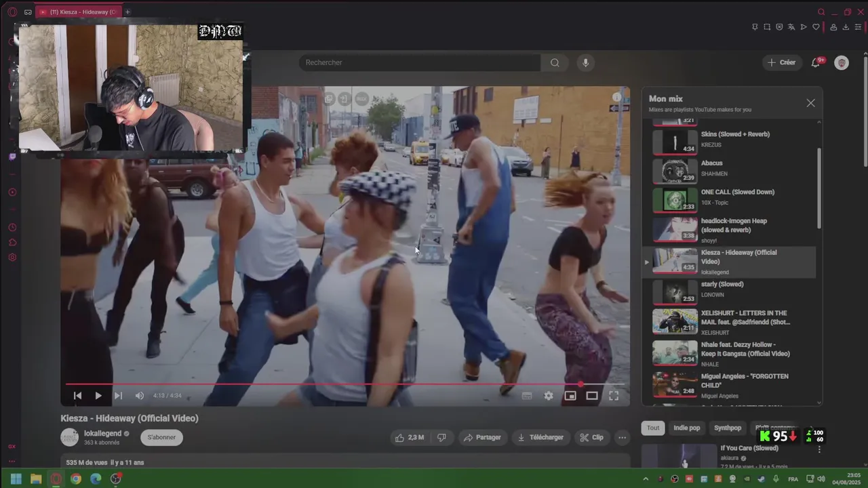The width and height of the screenshot is (868, 488).
Task: Mute the video player volume
Action: pyautogui.click(x=139, y=396)
